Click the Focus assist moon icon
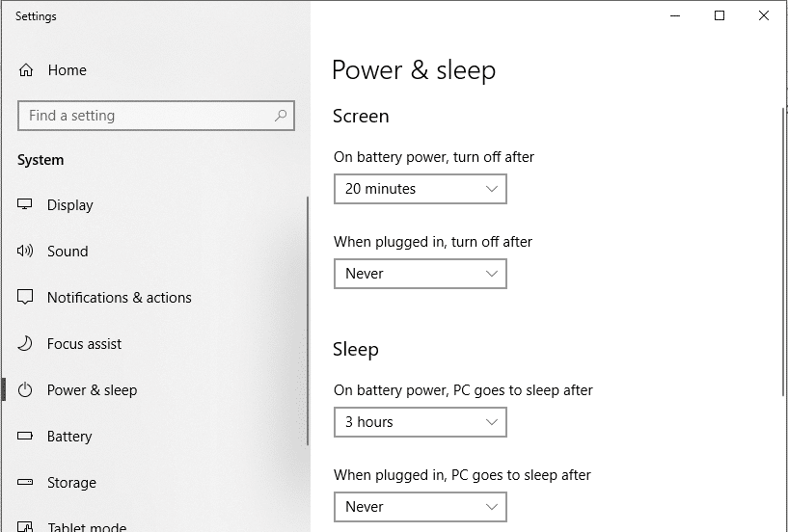This screenshot has height=532, width=788. pyautogui.click(x=26, y=344)
